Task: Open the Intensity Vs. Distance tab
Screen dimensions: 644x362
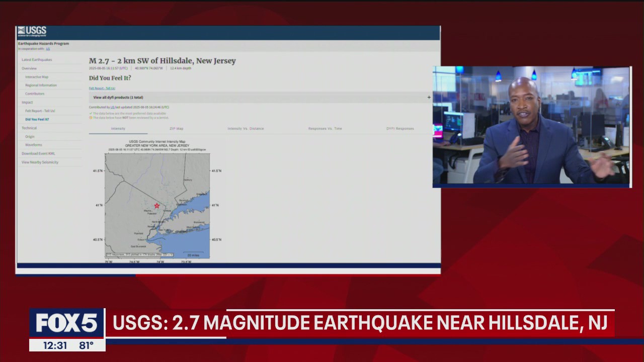Action: point(247,128)
